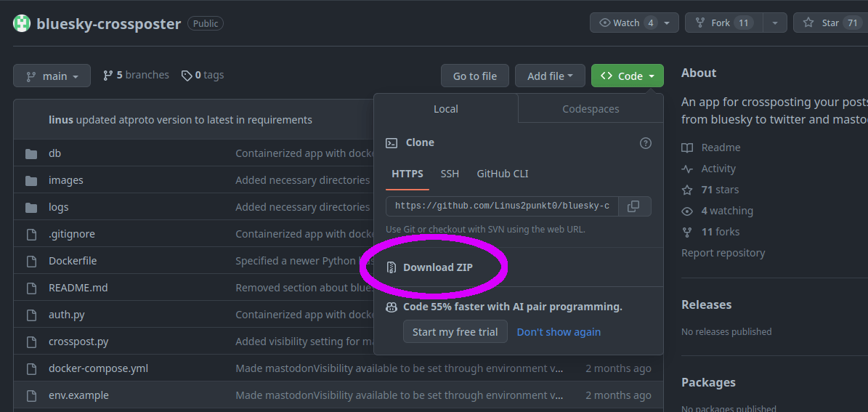Image resolution: width=868 pixels, height=412 pixels.
Task: Click the Clone help question mark icon
Action: point(645,143)
